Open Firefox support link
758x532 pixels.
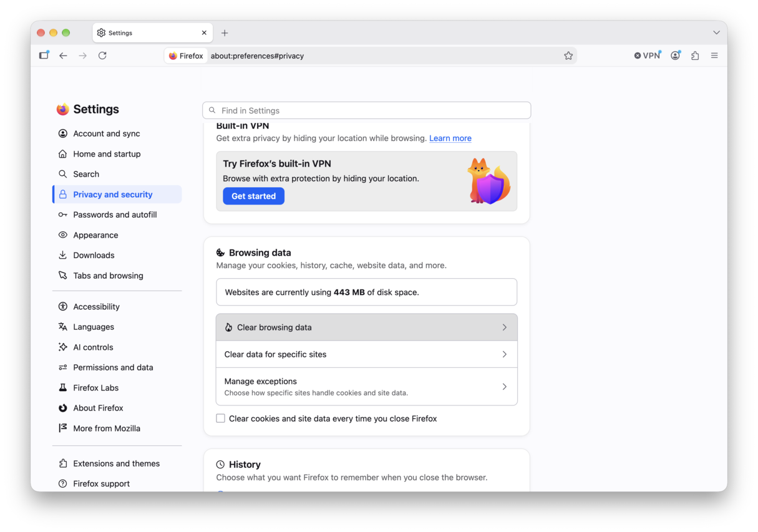point(117,483)
